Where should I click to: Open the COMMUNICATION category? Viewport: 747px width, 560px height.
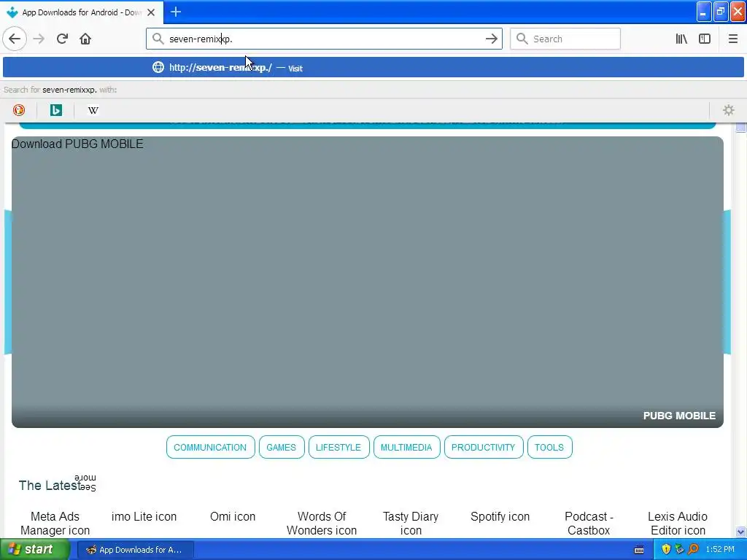210,447
